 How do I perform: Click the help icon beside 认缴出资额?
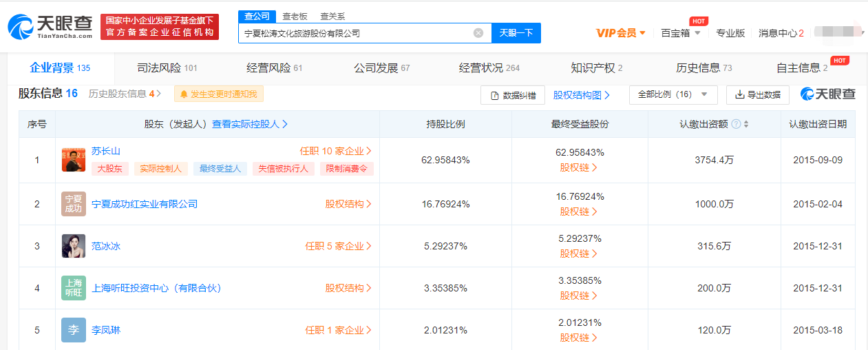pyautogui.click(x=736, y=125)
